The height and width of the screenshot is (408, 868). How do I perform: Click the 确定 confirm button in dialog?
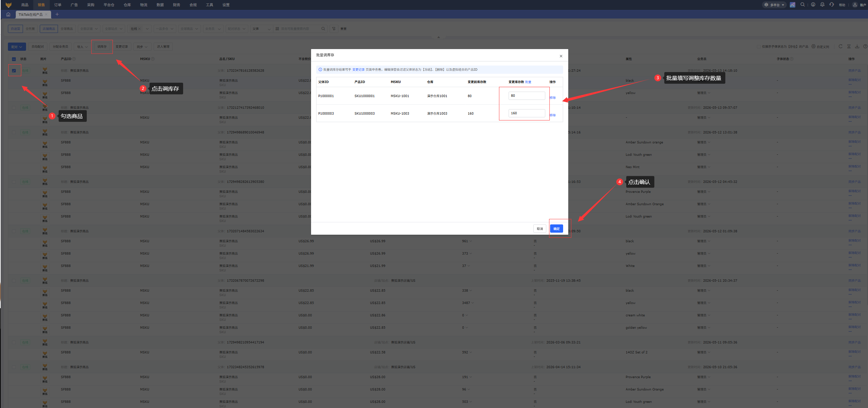click(x=557, y=229)
